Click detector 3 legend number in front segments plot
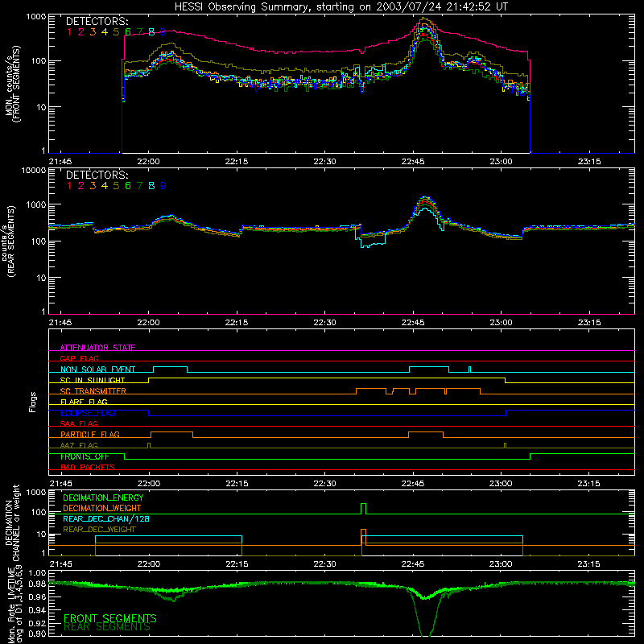 coord(93,32)
